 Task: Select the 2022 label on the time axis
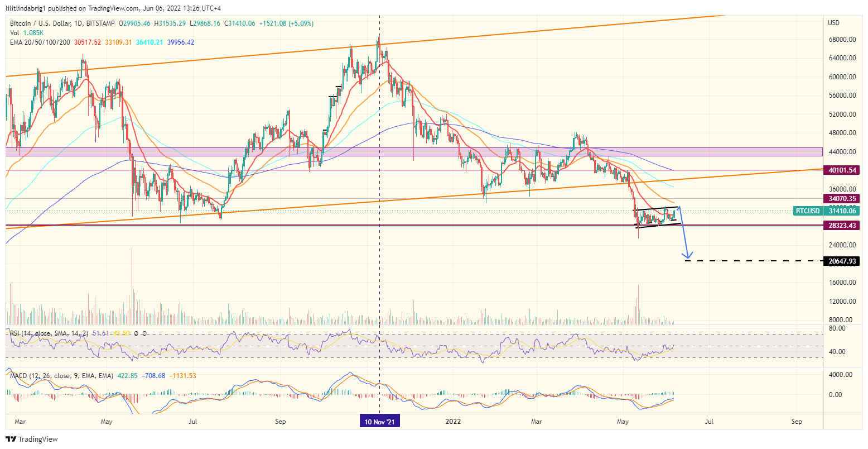point(453,422)
